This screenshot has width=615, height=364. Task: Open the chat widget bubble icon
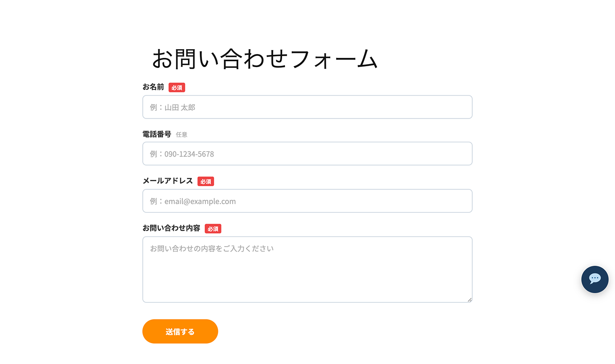pyautogui.click(x=595, y=279)
